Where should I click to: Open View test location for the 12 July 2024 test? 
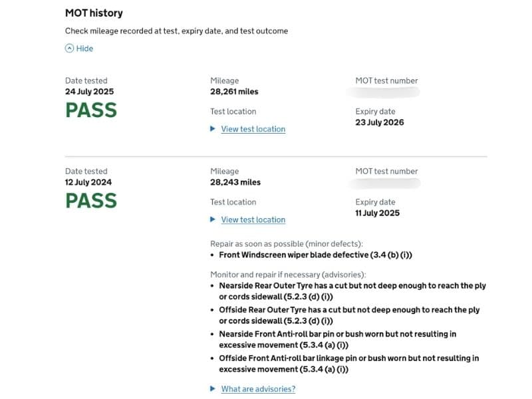click(253, 219)
